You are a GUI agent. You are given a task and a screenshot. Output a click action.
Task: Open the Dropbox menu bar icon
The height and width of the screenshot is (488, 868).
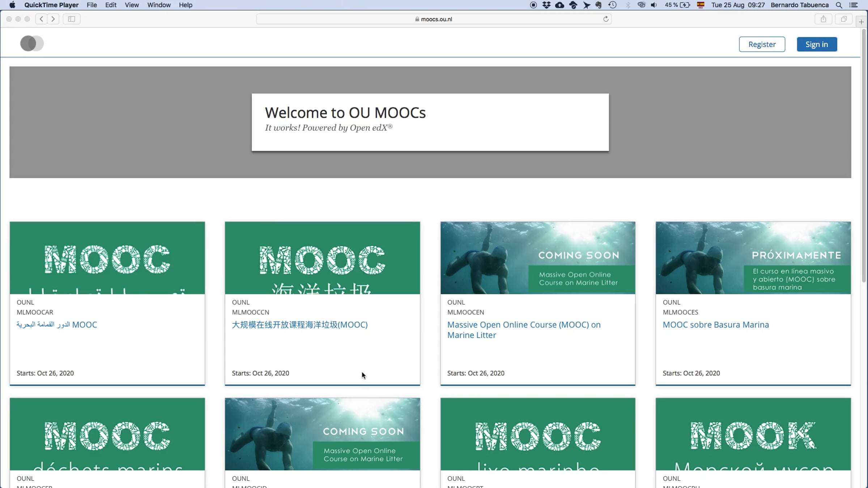[546, 5]
